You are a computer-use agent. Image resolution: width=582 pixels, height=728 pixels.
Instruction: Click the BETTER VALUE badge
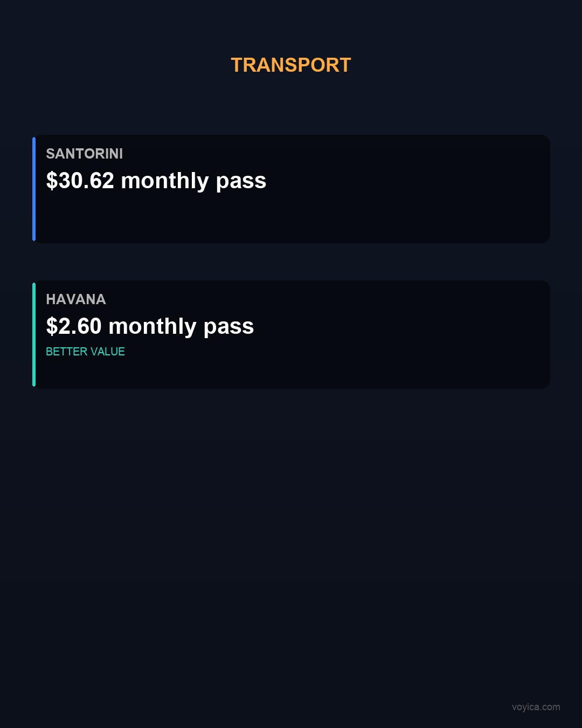coord(85,352)
